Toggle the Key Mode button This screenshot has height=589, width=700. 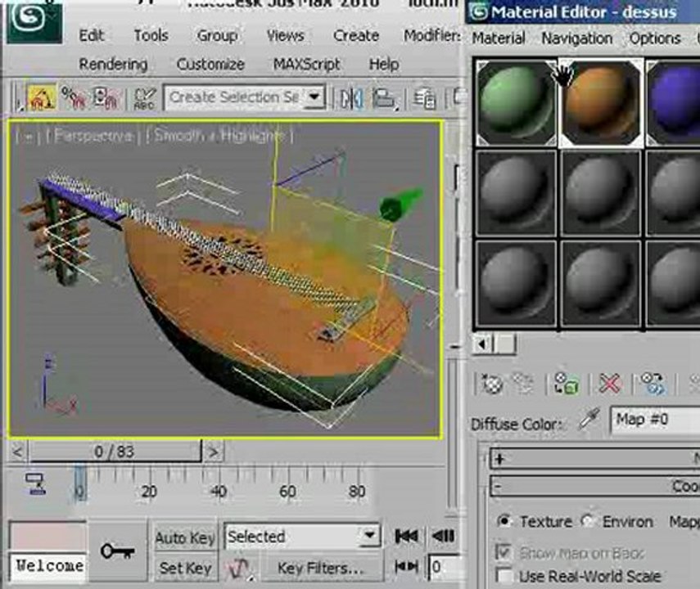(x=406, y=567)
